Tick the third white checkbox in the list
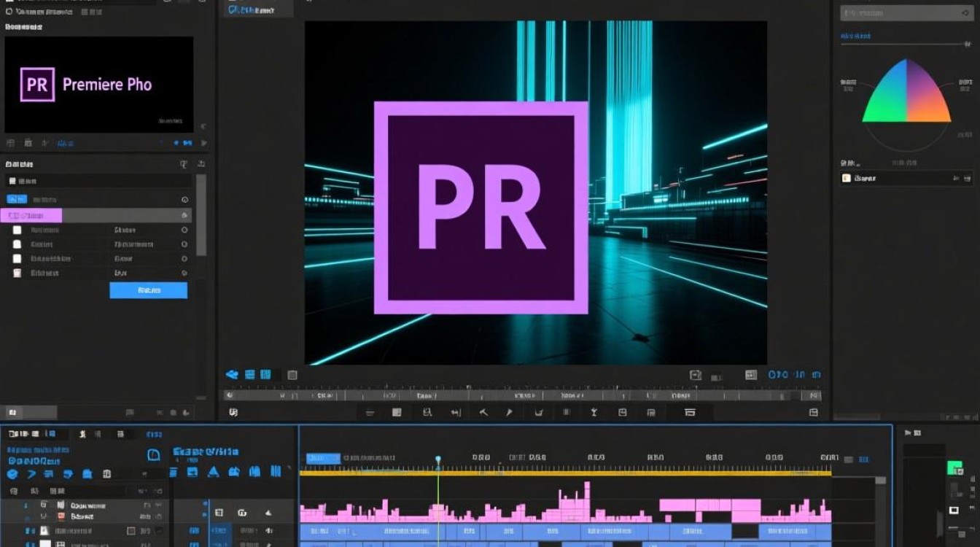 point(17,259)
